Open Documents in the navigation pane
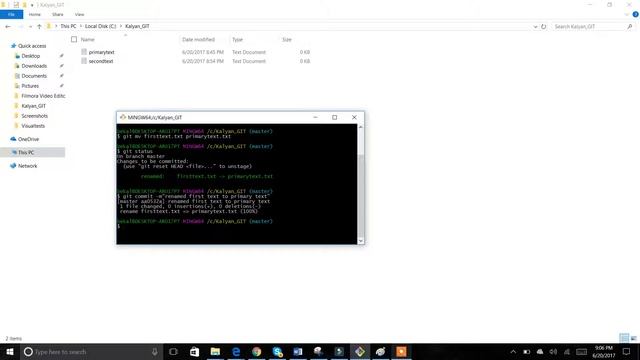The width and height of the screenshot is (640, 360). tap(34, 76)
